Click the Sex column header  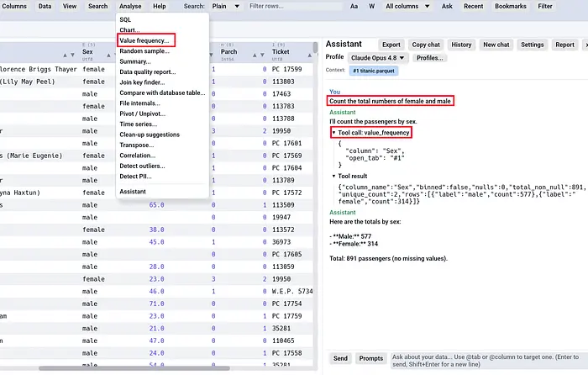pos(87,52)
